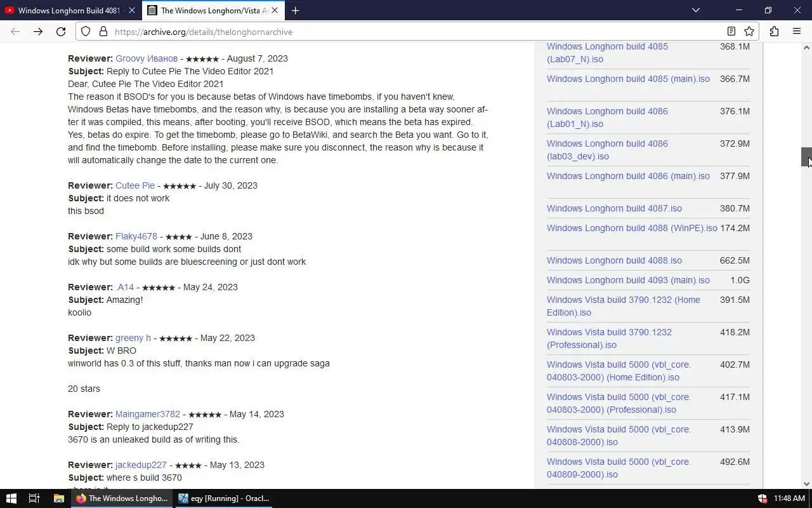Screen dimensions: 812x508
Task: Bookmark this page with star icon
Action: [749, 32]
